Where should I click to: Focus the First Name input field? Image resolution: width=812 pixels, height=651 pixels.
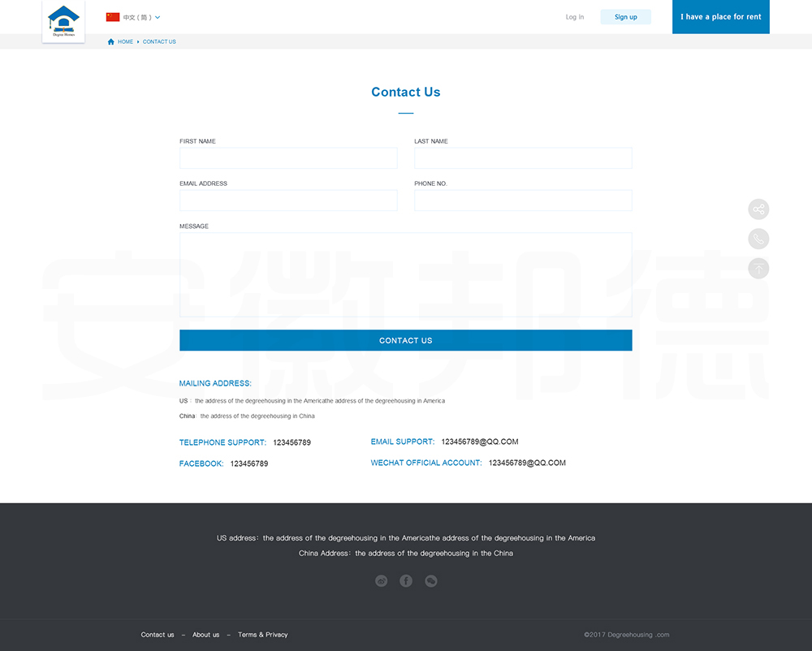click(x=288, y=158)
